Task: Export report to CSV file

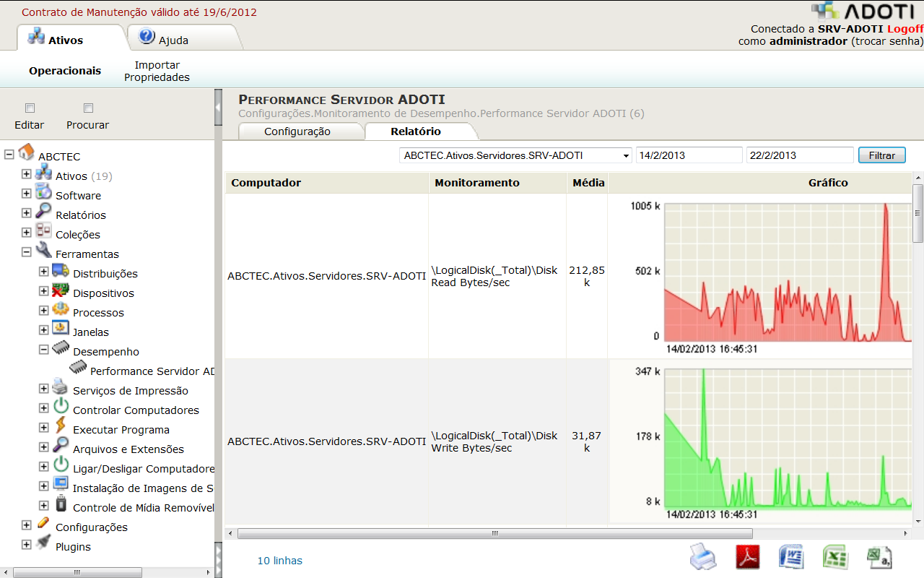Action: [x=880, y=557]
